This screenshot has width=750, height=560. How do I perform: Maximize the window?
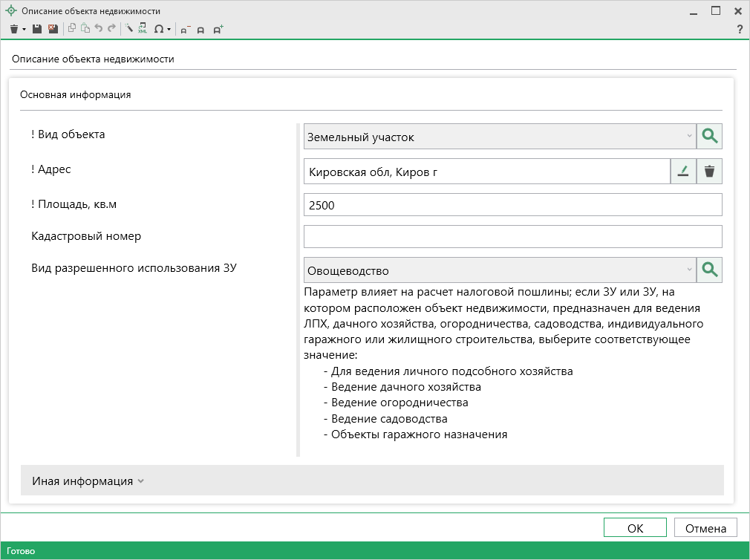pos(716,10)
